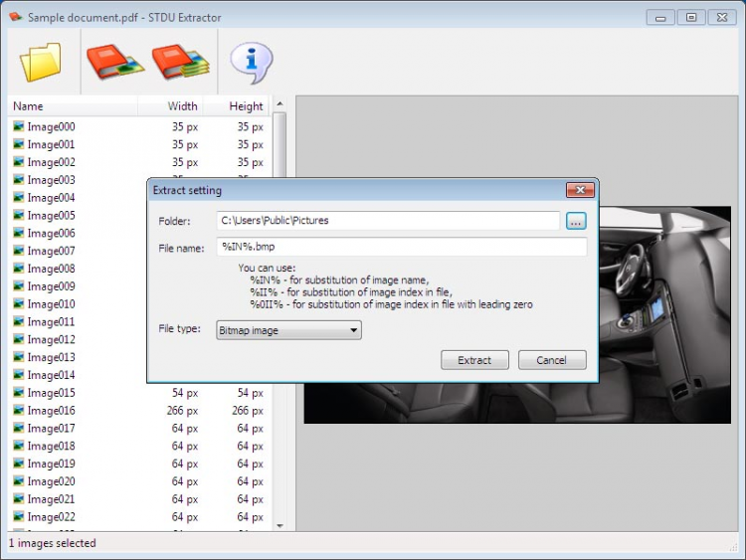Select the Image003 row icon
The image size is (746, 560).
tap(19, 180)
